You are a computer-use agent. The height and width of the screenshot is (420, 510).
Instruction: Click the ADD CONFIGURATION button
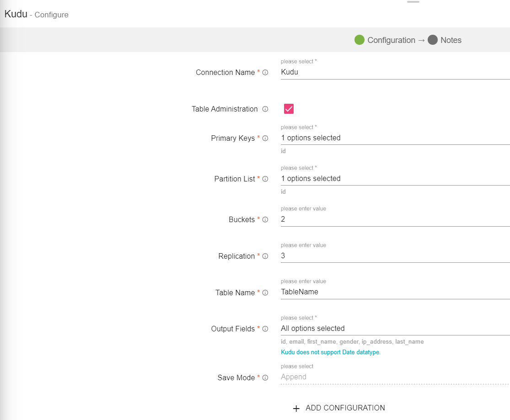[339, 408]
